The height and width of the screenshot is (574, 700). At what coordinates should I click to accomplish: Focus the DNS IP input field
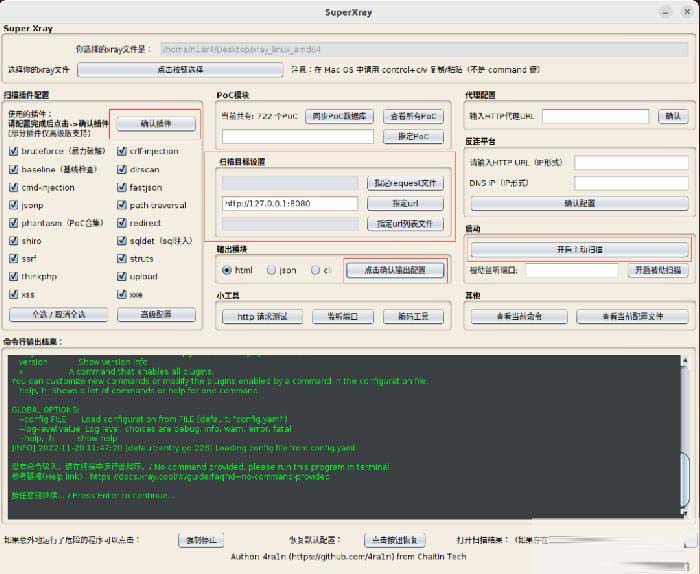(631, 183)
